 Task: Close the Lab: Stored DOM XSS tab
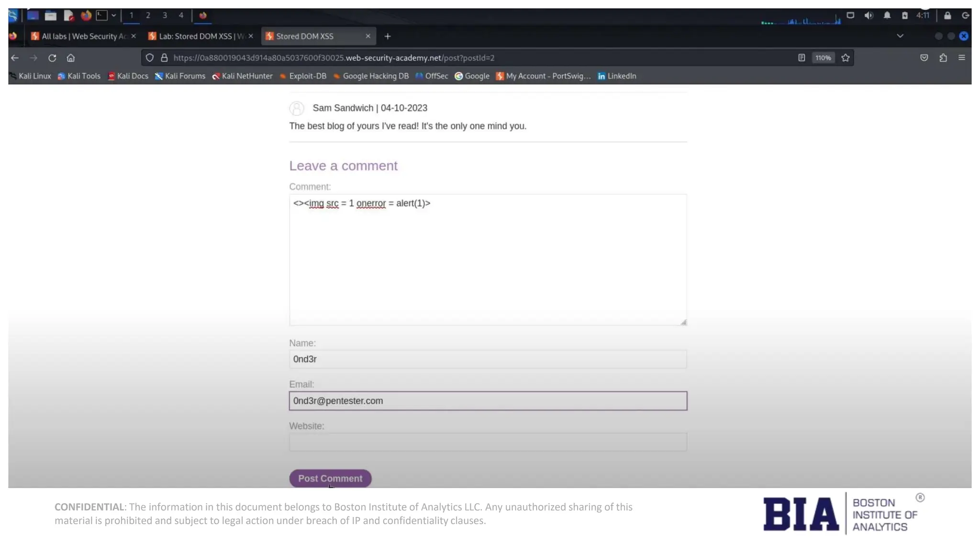251,36
